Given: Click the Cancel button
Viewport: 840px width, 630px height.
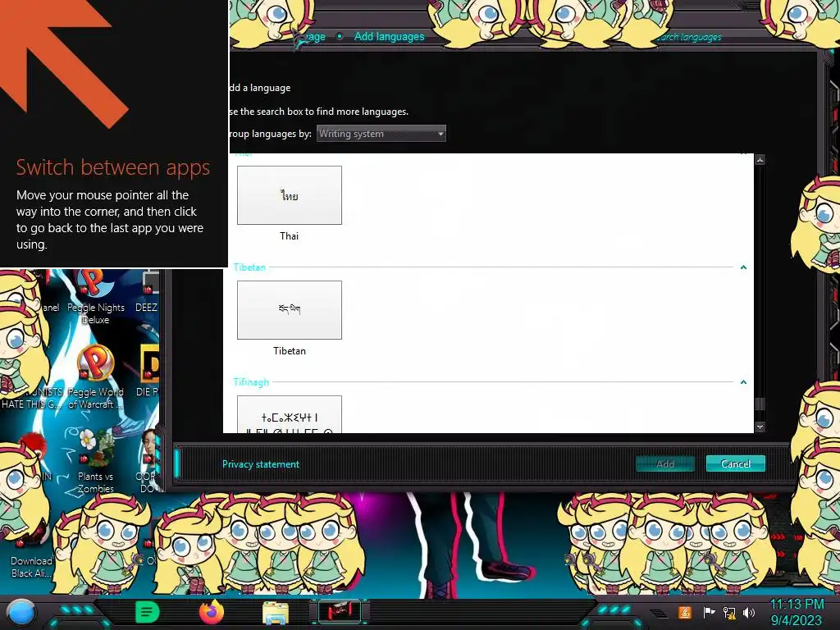Looking at the screenshot, I should click(x=736, y=464).
